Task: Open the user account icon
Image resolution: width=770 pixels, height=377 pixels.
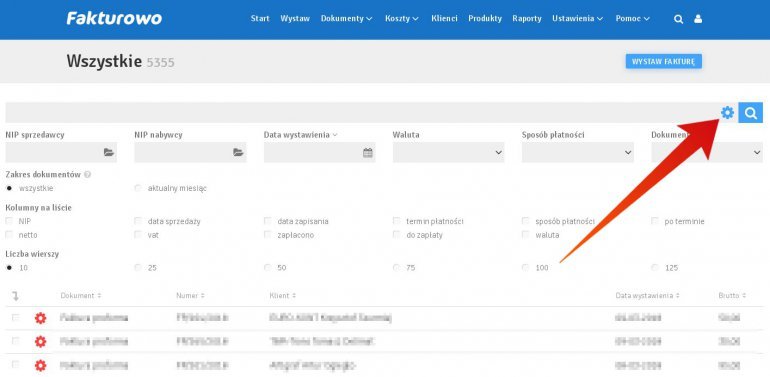Action: 698,19
